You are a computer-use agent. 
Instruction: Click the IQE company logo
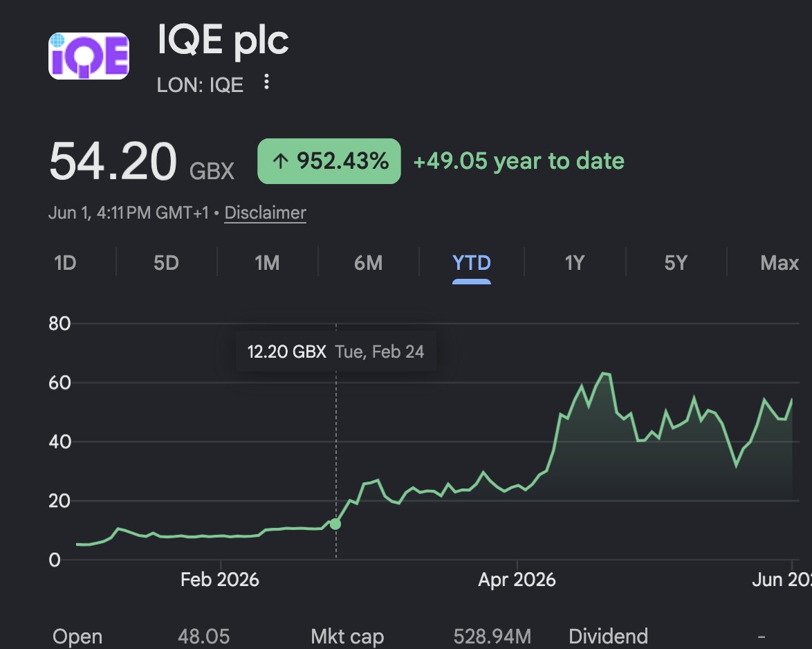click(89, 56)
